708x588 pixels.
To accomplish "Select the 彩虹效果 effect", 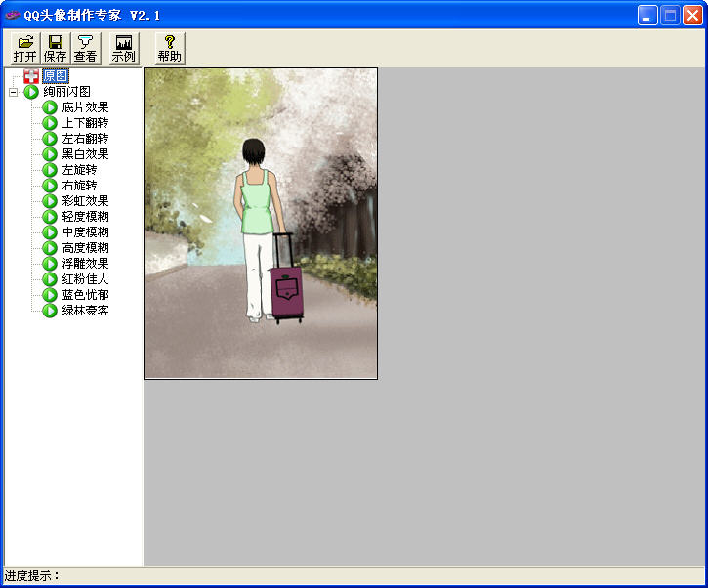I will click(85, 201).
